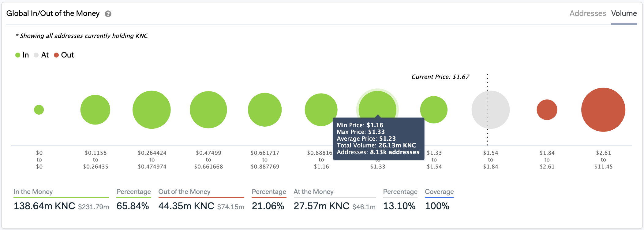Click the At the Money heading
This screenshot has width=644, height=230.
click(313, 192)
